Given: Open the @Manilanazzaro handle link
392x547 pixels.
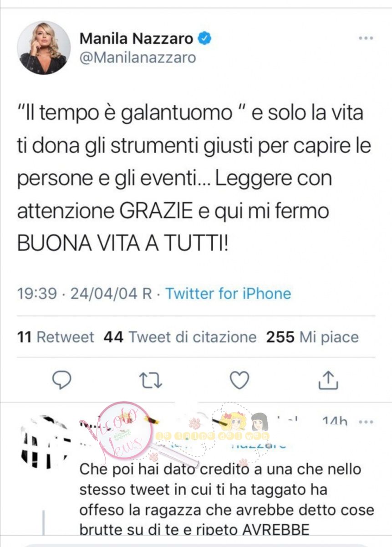Looking at the screenshot, I should pyautogui.click(x=138, y=57).
